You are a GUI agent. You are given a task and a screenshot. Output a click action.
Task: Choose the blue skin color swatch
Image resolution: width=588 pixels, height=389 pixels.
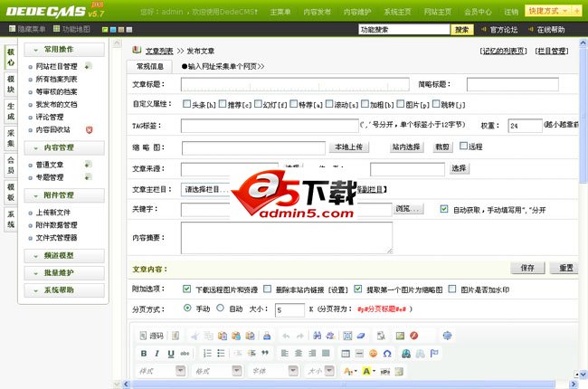pyautogui.click(x=113, y=30)
